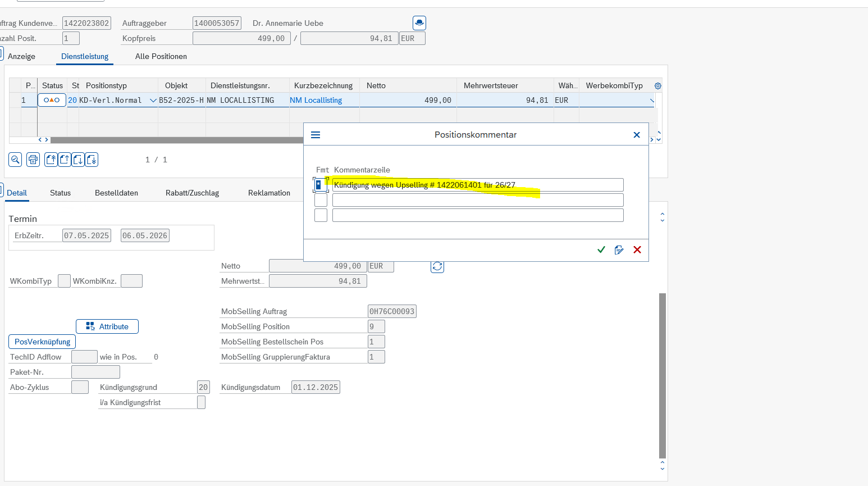Click the third empty Kommentarzeile field

click(x=478, y=215)
